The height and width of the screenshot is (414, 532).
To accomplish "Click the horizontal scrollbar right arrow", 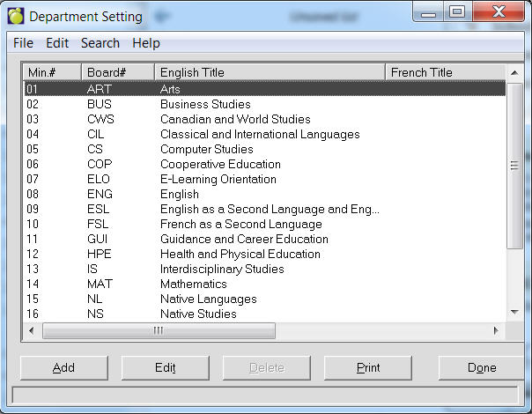I will click(x=496, y=331).
